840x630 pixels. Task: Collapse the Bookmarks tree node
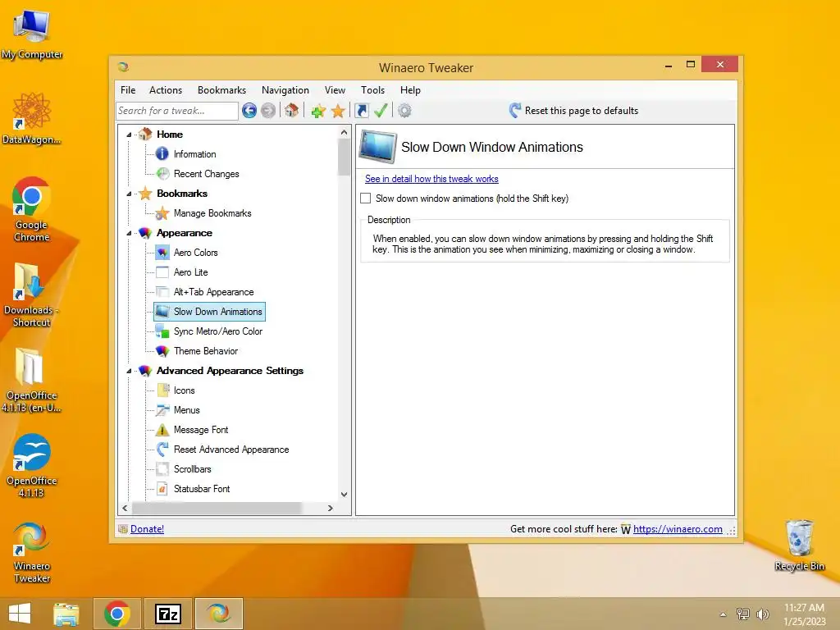pos(129,194)
